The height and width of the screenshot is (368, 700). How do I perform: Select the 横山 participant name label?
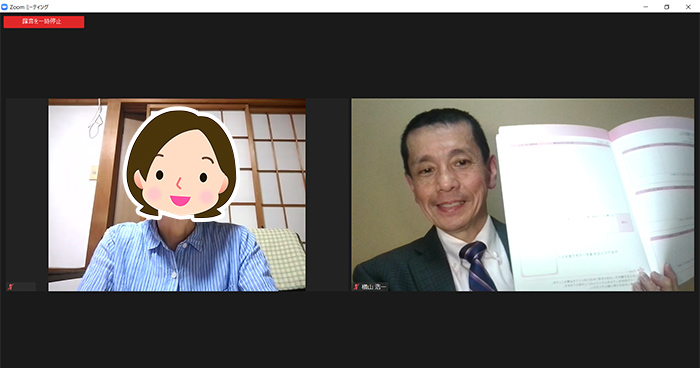(x=374, y=287)
